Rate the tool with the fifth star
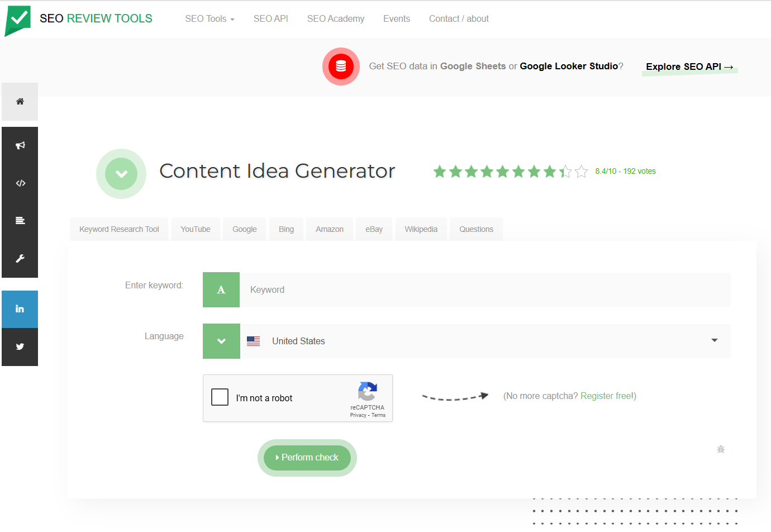 pos(502,172)
